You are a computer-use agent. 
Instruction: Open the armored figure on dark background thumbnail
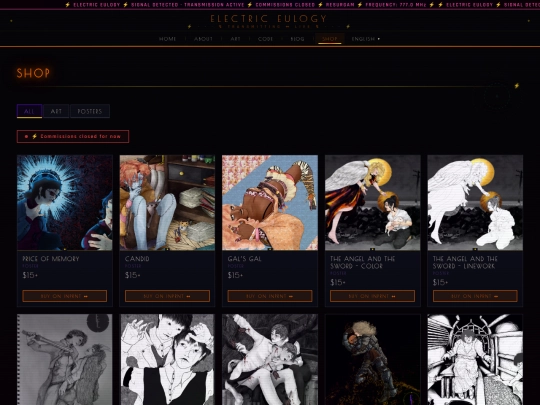(x=373, y=360)
